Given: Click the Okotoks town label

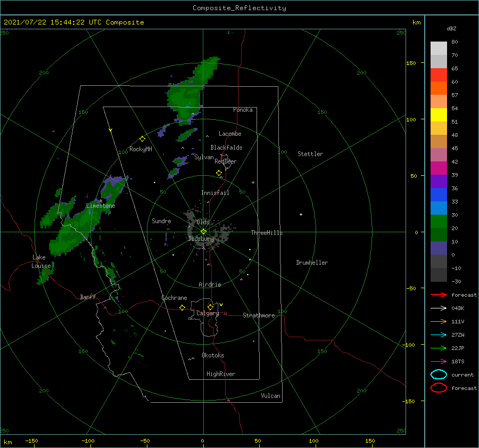Looking at the screenshot, I should point(213,355).
